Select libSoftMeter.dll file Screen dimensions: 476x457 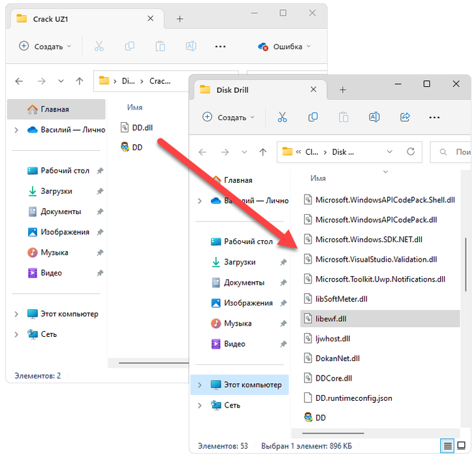pos(336,299)
